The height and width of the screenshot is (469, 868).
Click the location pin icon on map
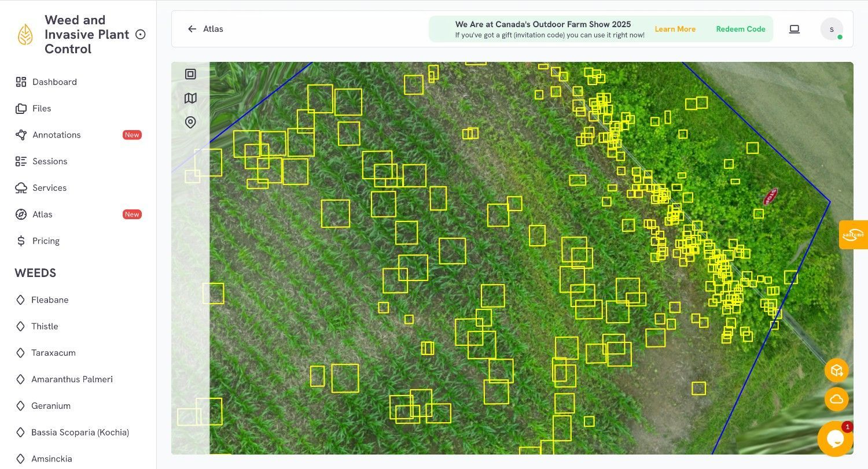coord(190,122)
